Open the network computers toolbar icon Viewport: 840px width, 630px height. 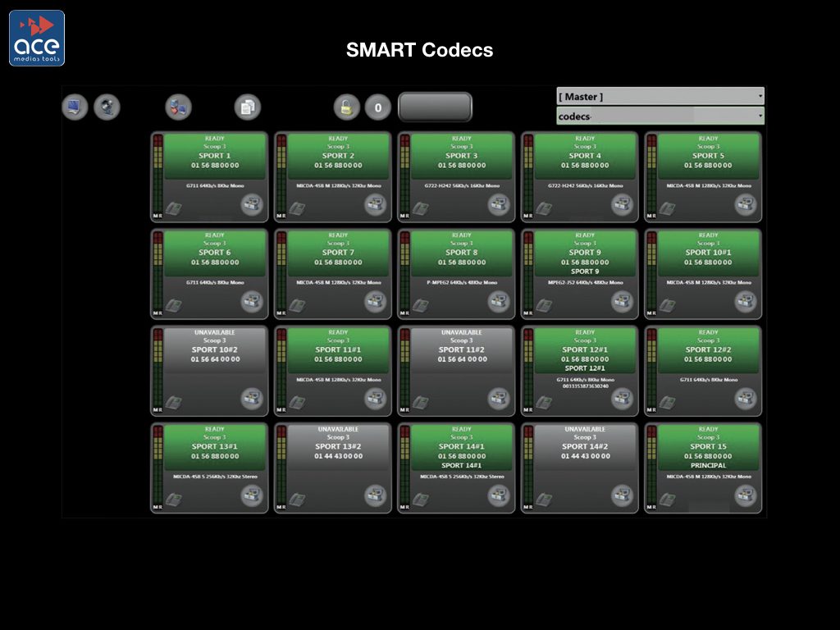(178, 107)
